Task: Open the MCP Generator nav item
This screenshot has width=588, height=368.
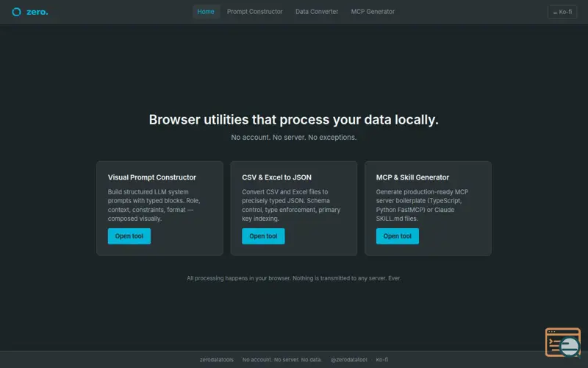Action: (x=373, y=12)
